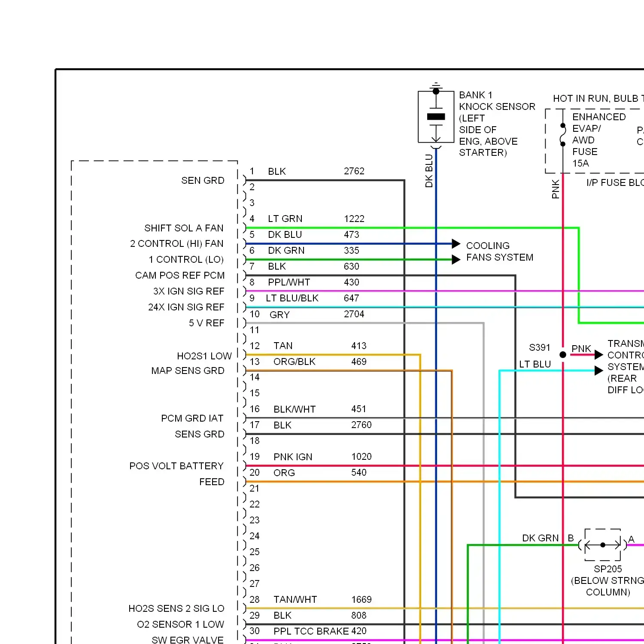This screenshot has width=644, height=644.
Task: Click the ground symbol above knock sensor
Action: click(436, 85)
